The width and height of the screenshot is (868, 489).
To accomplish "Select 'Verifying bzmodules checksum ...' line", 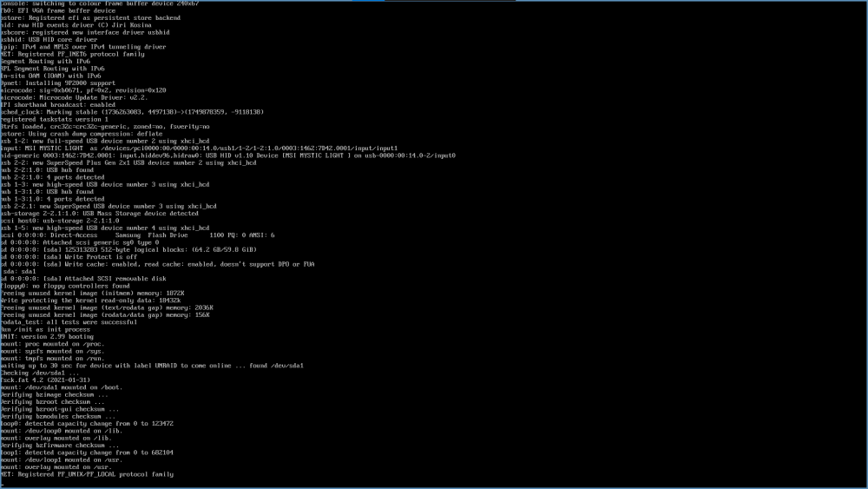I will click(x=58, y=416).
